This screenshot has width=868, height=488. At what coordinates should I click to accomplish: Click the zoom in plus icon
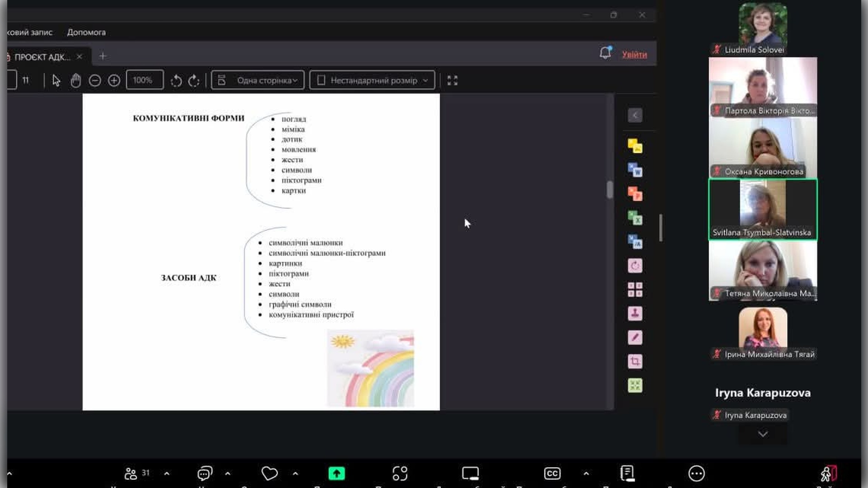[x=114, y=80]
